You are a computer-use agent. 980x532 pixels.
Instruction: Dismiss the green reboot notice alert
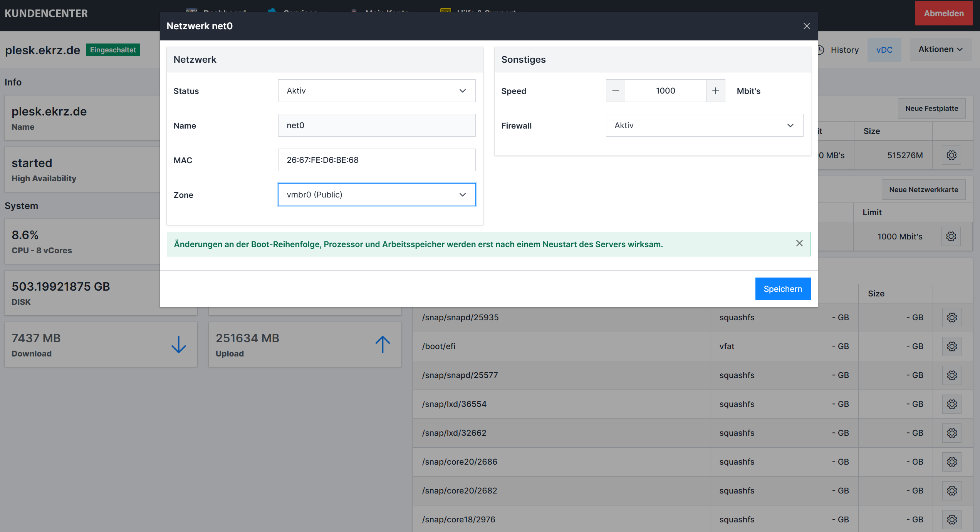(x=799, y=243)
